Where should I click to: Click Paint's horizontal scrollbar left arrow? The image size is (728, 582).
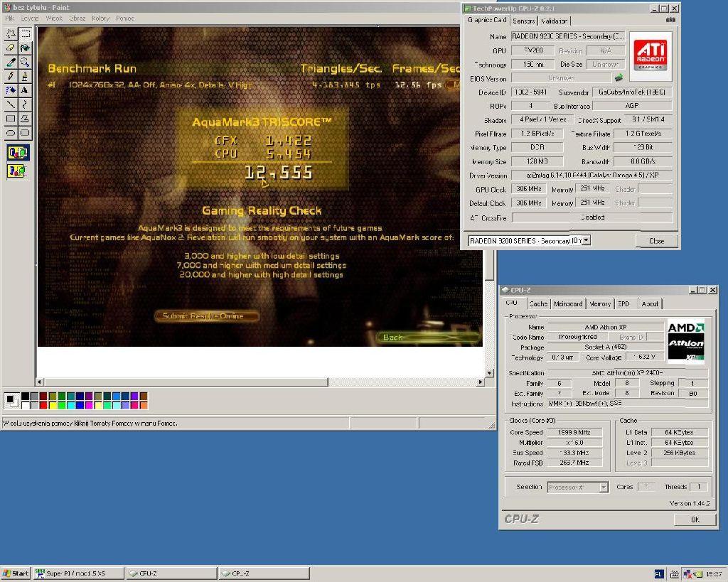[41, 382]
